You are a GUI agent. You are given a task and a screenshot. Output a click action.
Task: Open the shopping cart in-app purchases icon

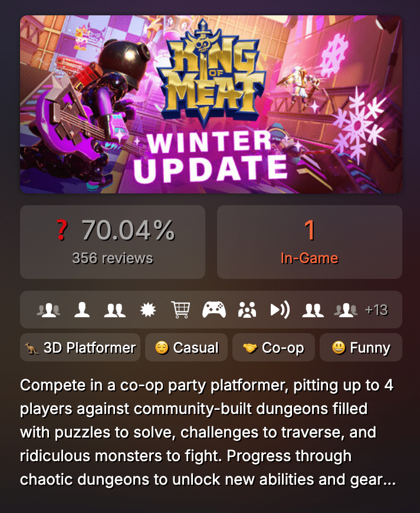coord(181,310)
